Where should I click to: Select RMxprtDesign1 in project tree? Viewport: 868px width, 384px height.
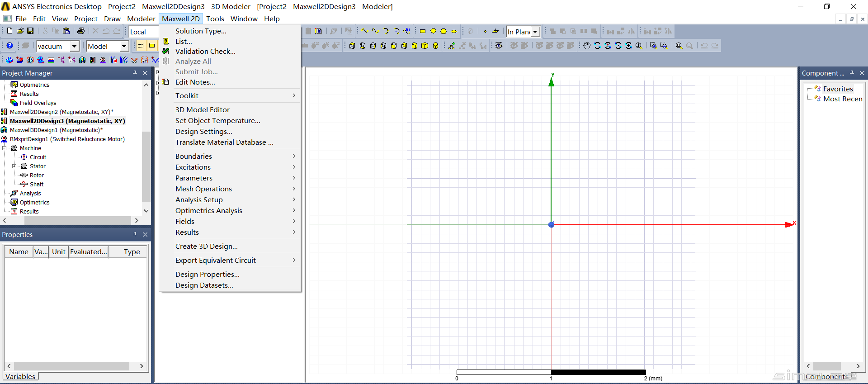[x=67, y=139]
